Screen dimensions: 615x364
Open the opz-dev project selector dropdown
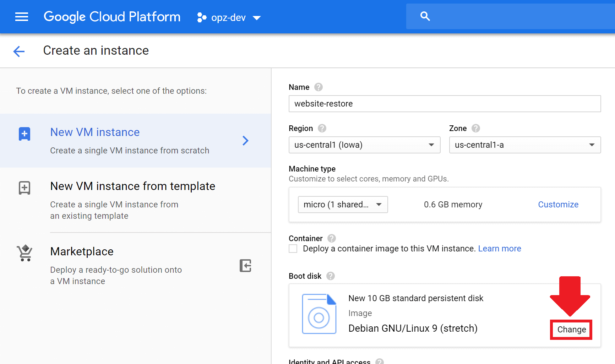point(229,17)
